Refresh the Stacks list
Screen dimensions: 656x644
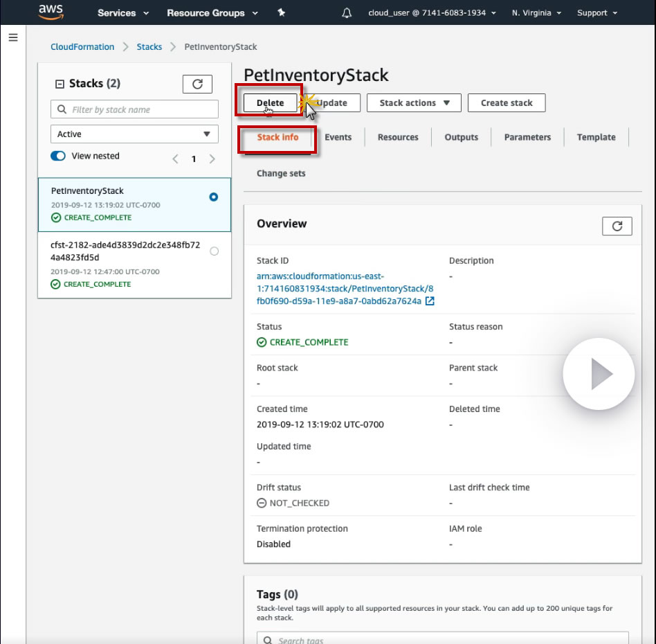(x=197, y=84)
